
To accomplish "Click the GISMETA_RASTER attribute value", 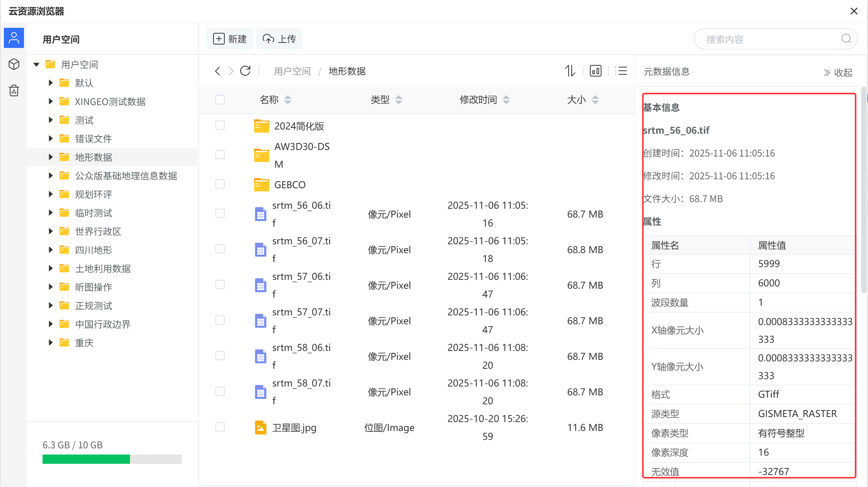I will (797, 414).
